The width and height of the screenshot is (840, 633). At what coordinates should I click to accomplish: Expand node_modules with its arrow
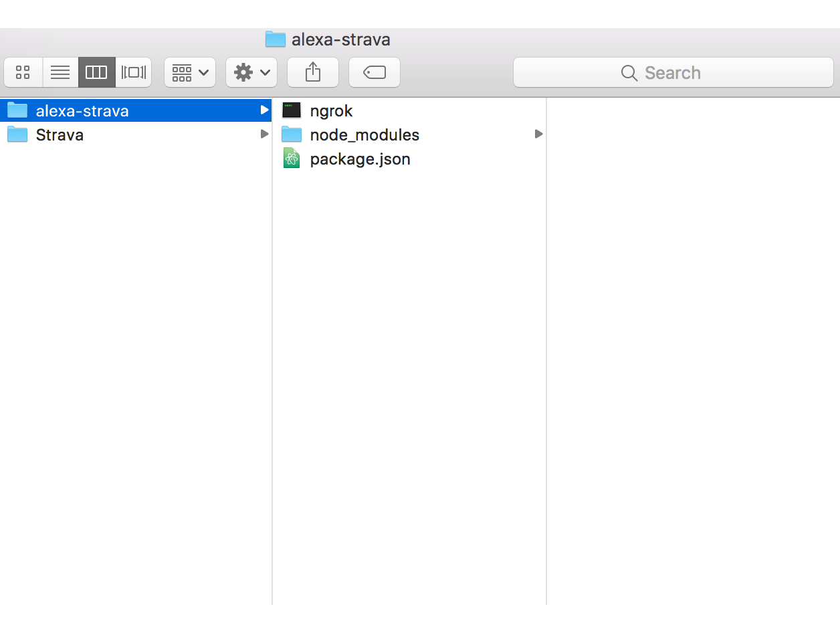[538, 134]
